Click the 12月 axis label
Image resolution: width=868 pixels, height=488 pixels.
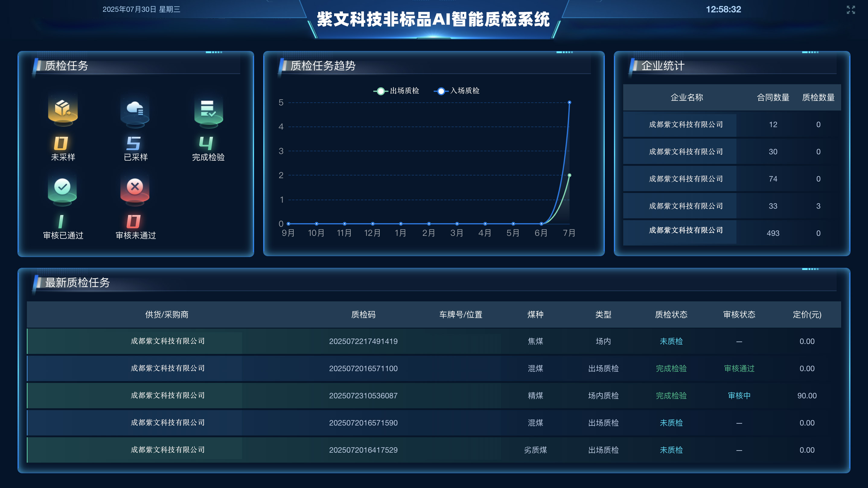click(x=372, y=233)
